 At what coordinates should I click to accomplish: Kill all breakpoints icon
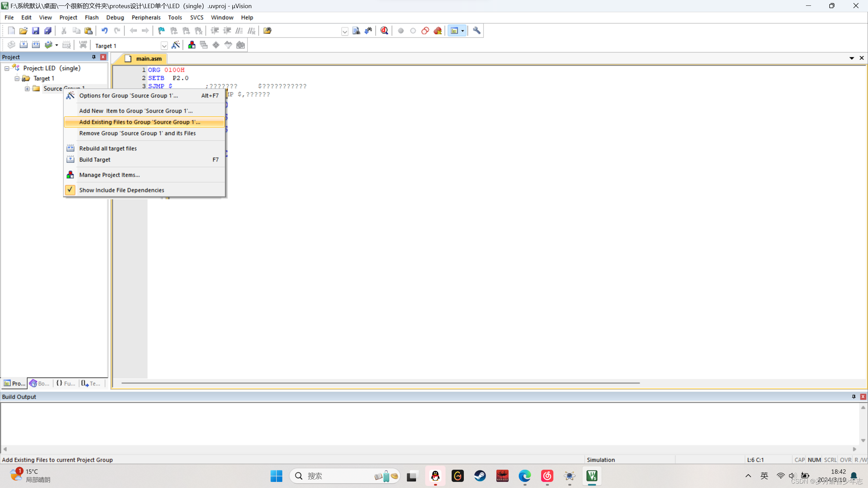coord(438,31)
